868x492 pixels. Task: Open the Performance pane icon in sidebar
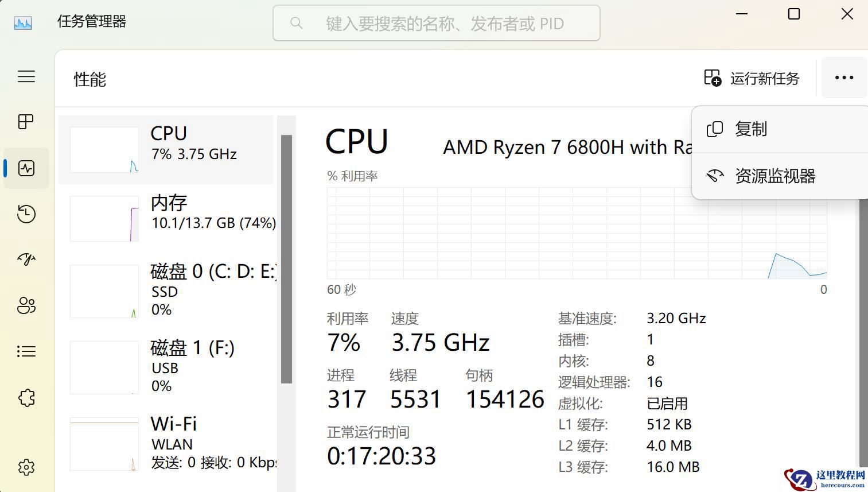click(26, 168)
